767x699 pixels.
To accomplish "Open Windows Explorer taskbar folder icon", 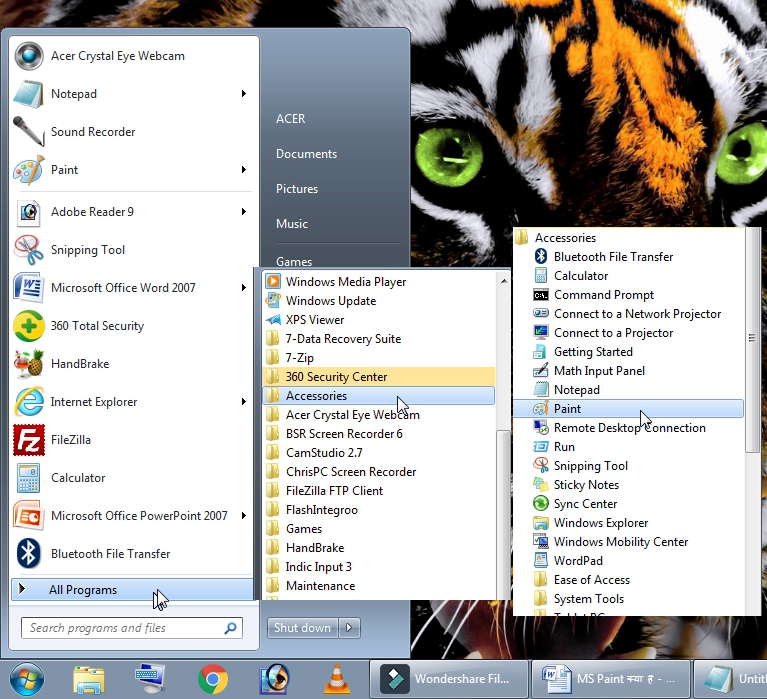I will tap(89, 679).
